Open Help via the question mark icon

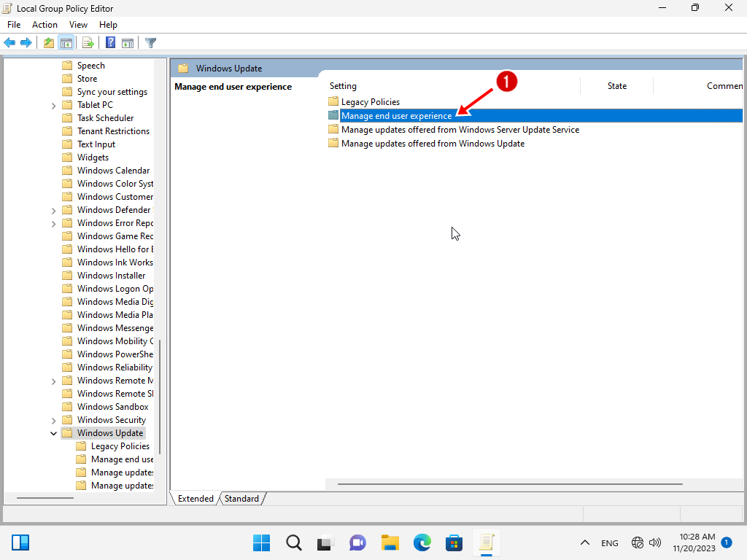click(110, 42)
